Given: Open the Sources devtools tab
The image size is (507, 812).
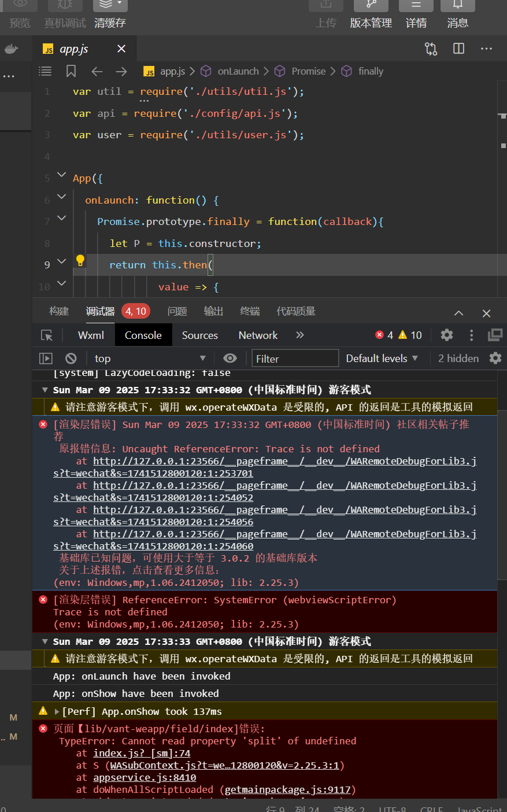Looking at the screenshot, I should (200, 335).
